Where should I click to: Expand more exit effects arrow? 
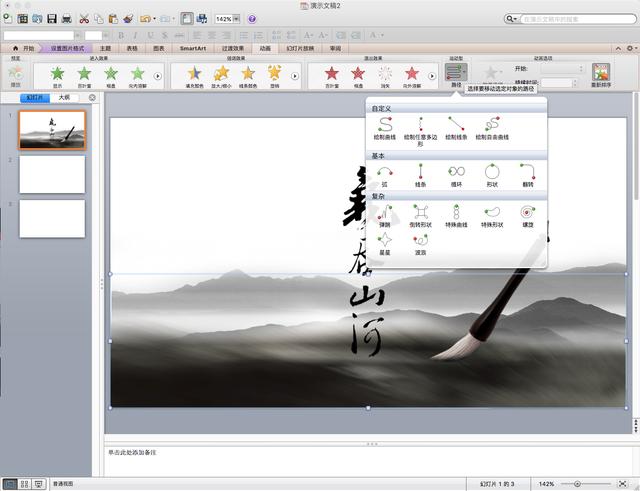pos(432,76)
